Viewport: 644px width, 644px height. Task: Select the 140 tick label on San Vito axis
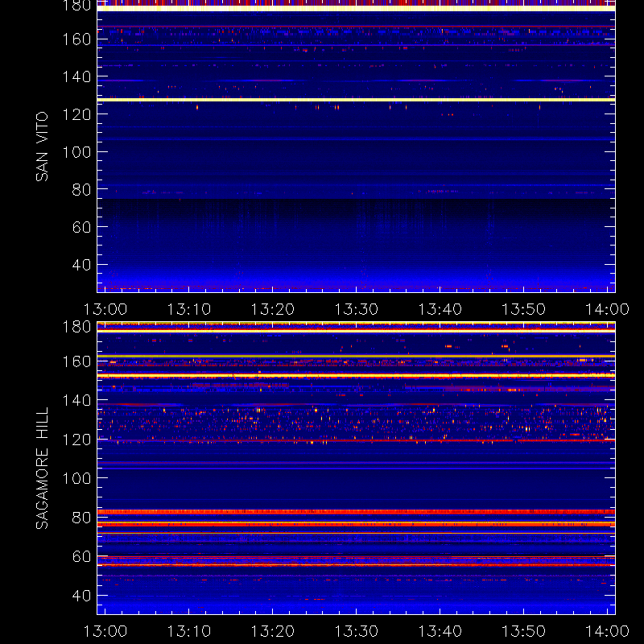click(x=76, y=76)
